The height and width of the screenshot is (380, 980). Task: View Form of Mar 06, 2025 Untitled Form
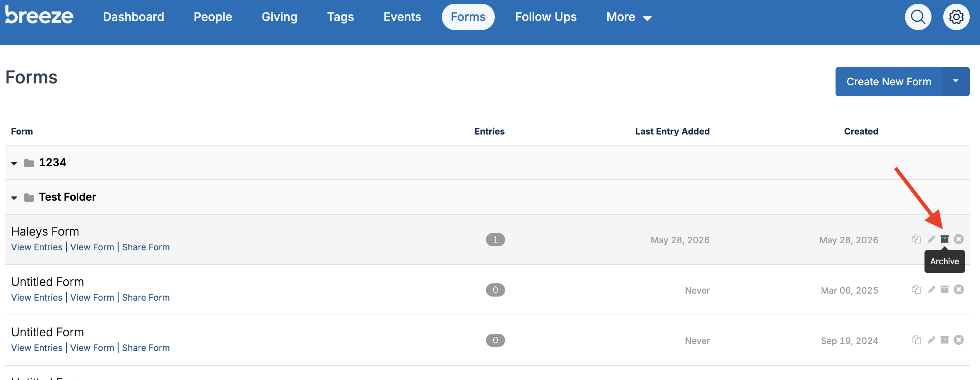pyautogui.click(x=92, y=298)
